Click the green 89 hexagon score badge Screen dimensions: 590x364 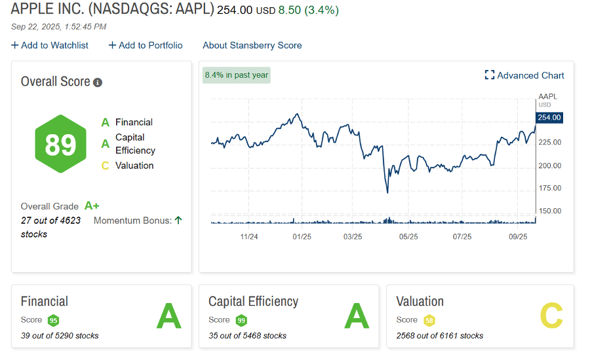[x=60, y=144]
